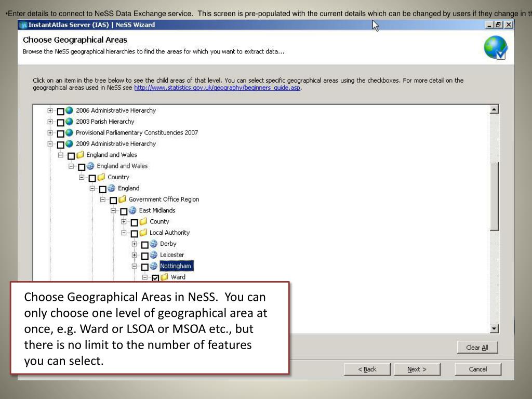Image resolution: width=532 pixels, height=399 pixels.
Task: Click folder icon of Local Authority
Action: tap(143, 233)
